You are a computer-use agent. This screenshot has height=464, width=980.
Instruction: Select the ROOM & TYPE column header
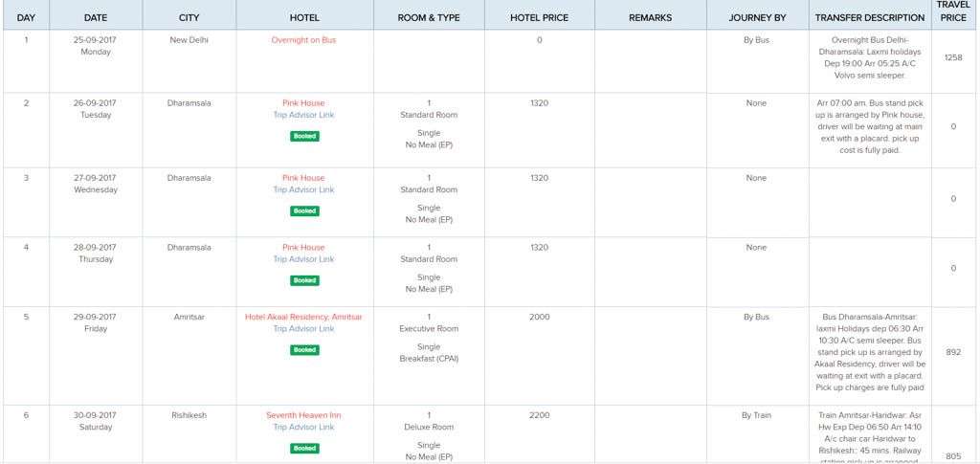[x=429, y=17]
